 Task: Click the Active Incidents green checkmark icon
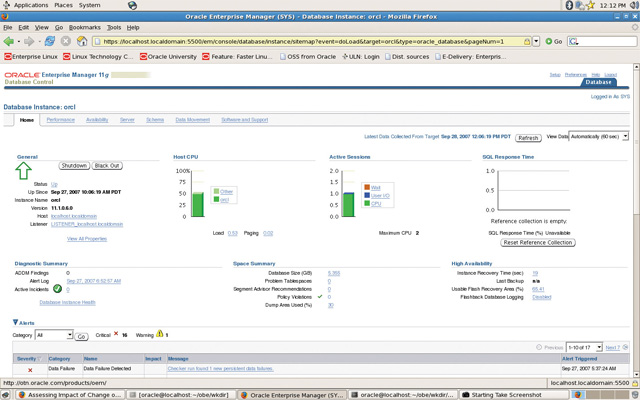click(x=58, y=289)
